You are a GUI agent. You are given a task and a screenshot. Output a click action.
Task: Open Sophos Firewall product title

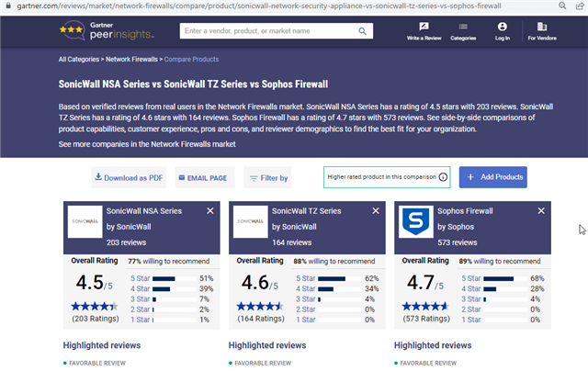(x=465, y=211)
